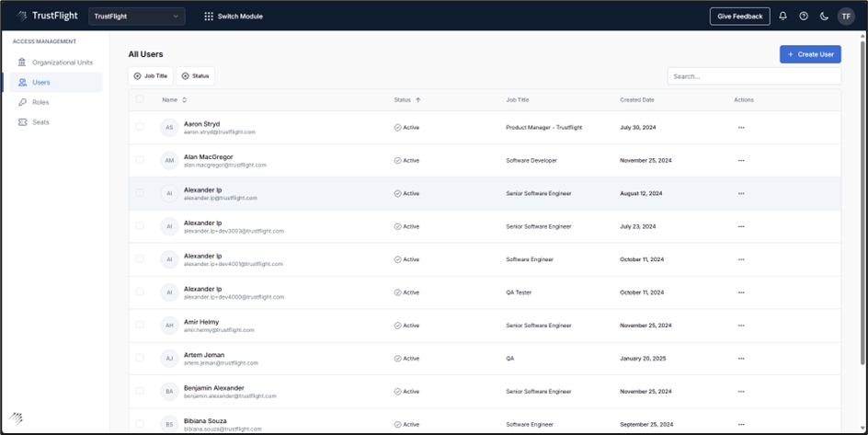Click the TrustFlight logo in header
This screenshot has width=868, height=435.
pyautogui.click(x=45, y=17)
